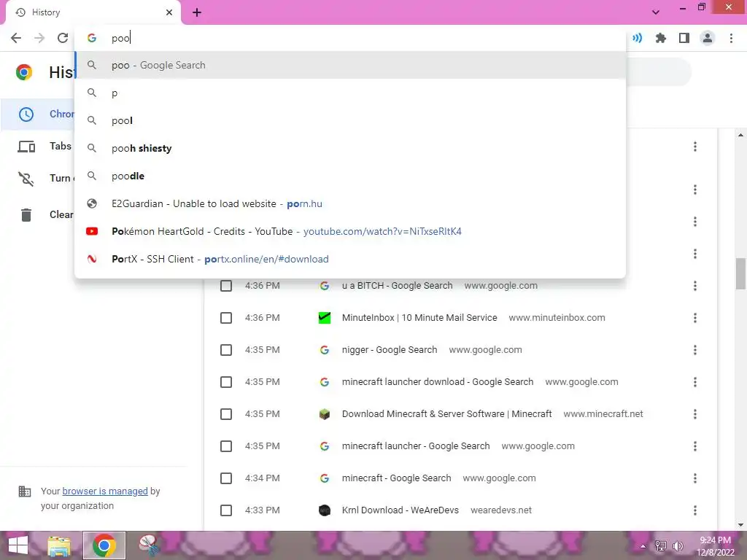Go back using the back arrow
This screenshot has height=560, width=747.
tap(16, 38)
